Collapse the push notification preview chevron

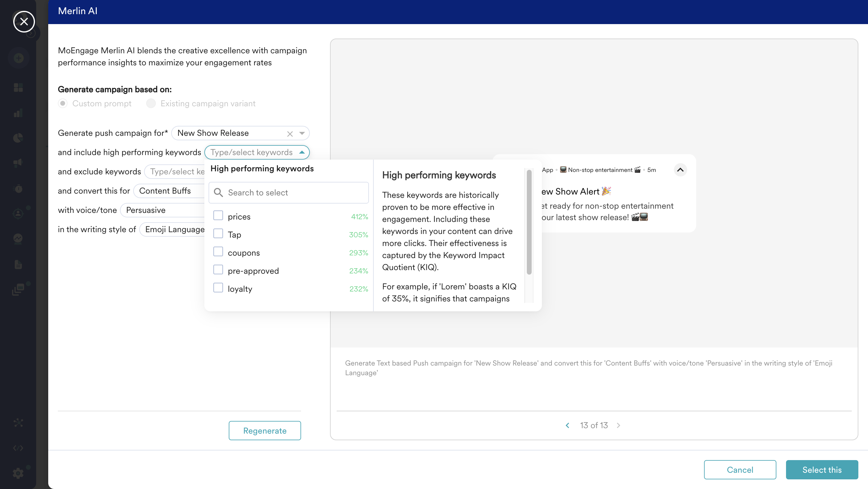click(680, 170)
